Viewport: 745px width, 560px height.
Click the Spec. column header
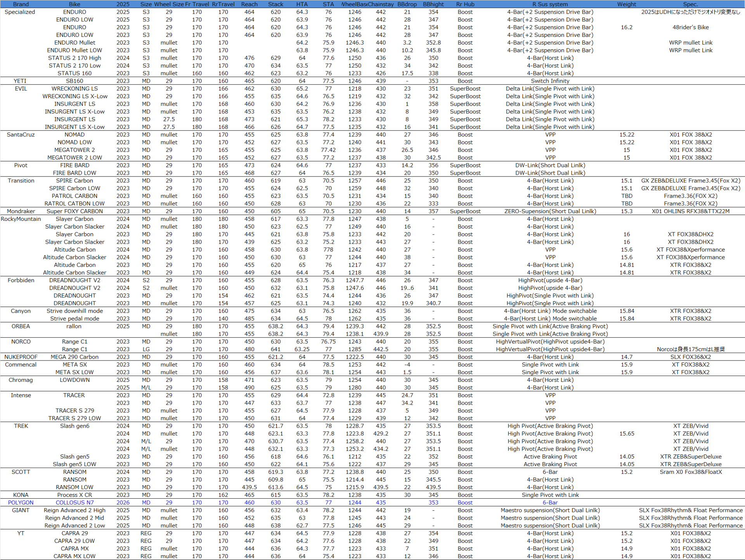coord(690,4)
